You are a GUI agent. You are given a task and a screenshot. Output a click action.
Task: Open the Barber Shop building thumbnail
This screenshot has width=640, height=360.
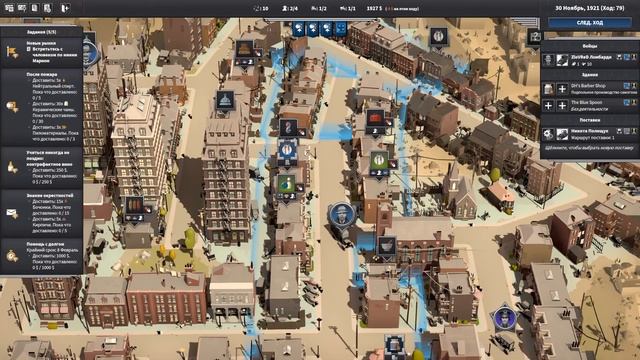coord(548,89)
